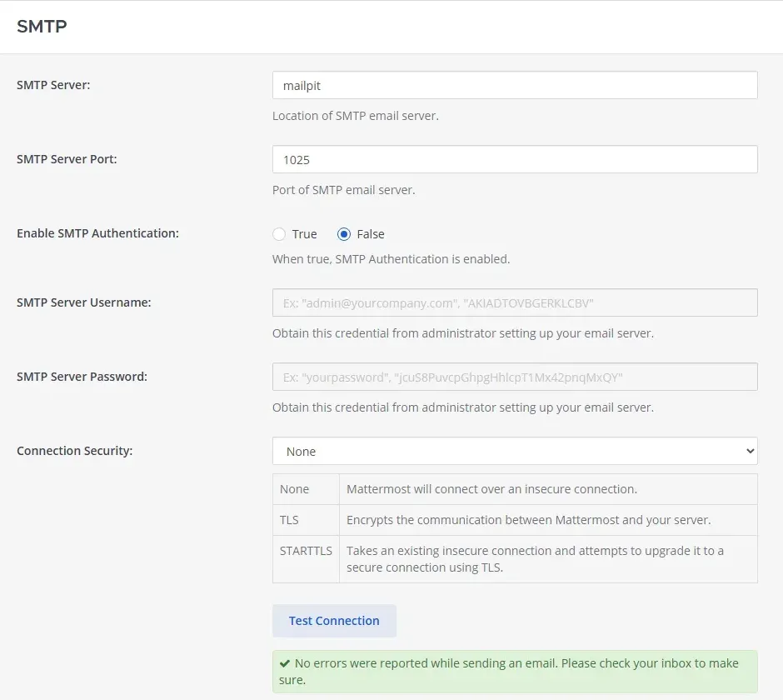Click the 'SMTP Server Password:' label
Screen dimensions: 783x700
82,376
